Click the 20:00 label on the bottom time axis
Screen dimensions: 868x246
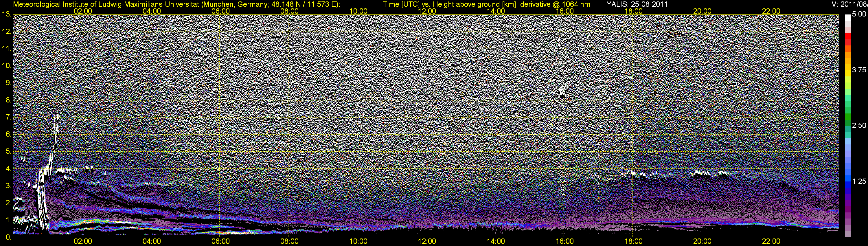pos(702,241)
